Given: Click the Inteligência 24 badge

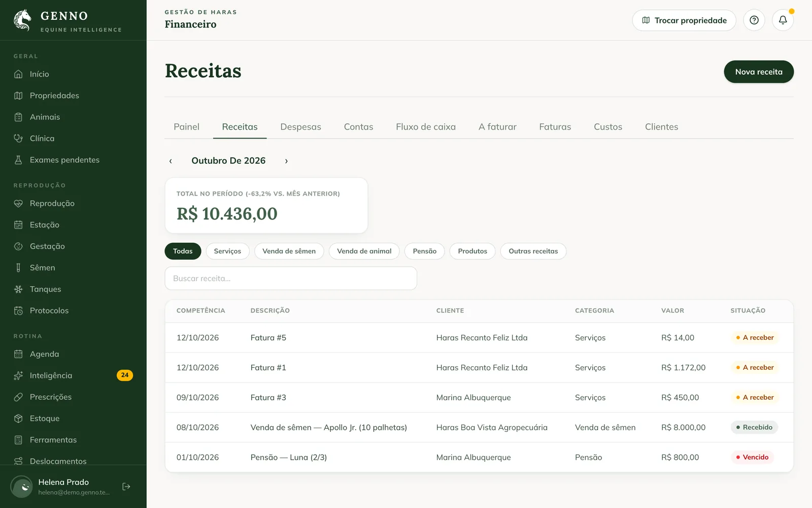Looking at the screenshot, I should (x=125, y=375).
